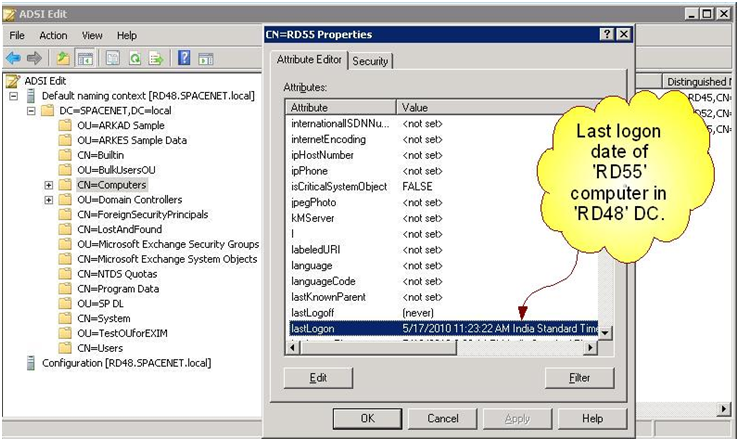
Task: Open the View menu
Action: (92, 35)
